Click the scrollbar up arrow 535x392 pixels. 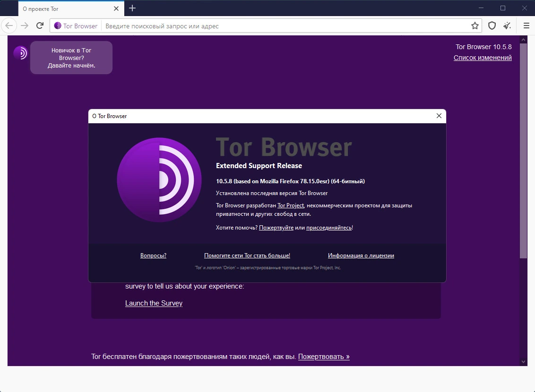(523, 40)
